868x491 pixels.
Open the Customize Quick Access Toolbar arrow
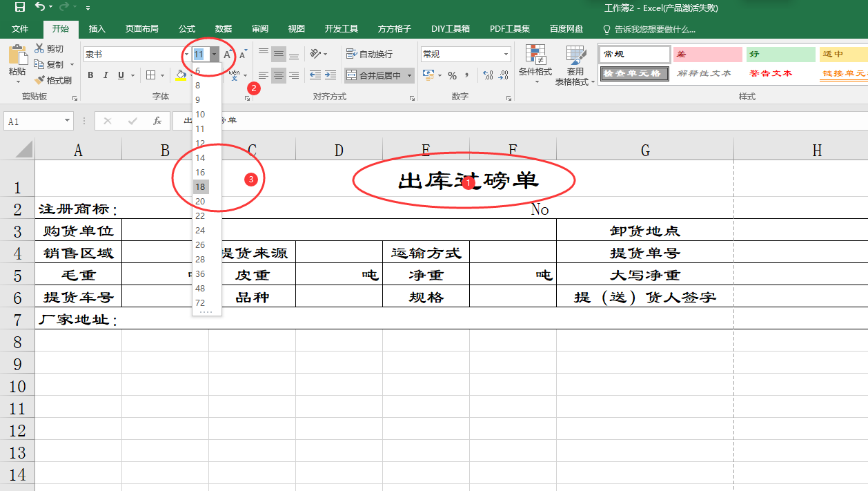pos(88,8)
